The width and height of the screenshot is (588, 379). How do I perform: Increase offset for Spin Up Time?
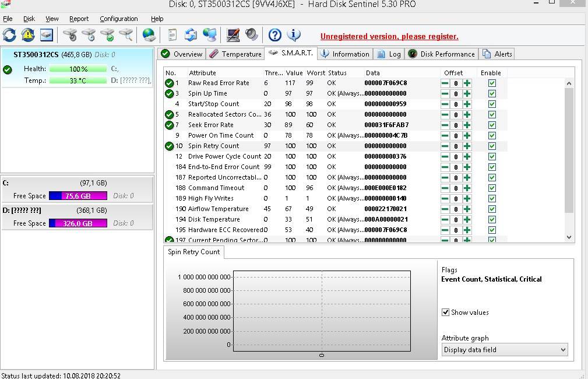pos(467,94)
